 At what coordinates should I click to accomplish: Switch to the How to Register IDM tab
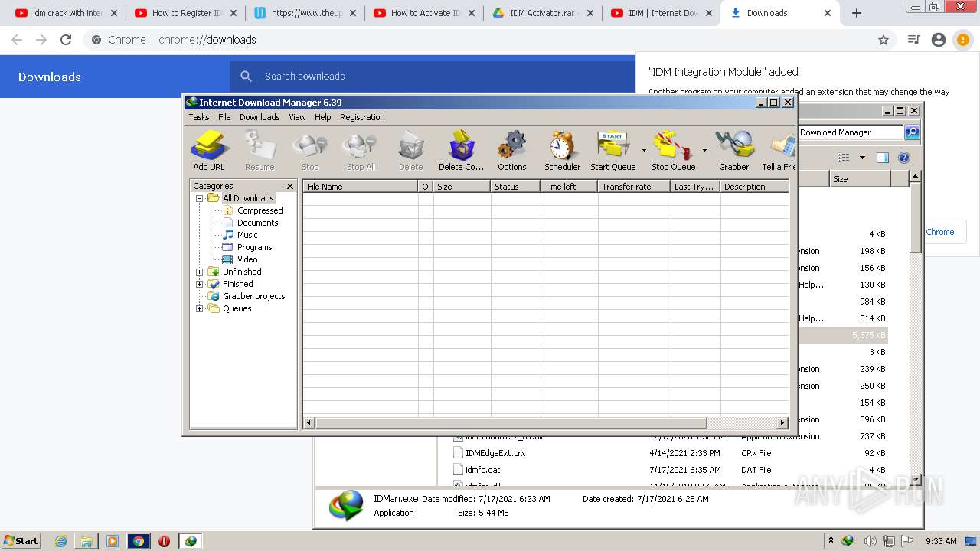[186, 13]
